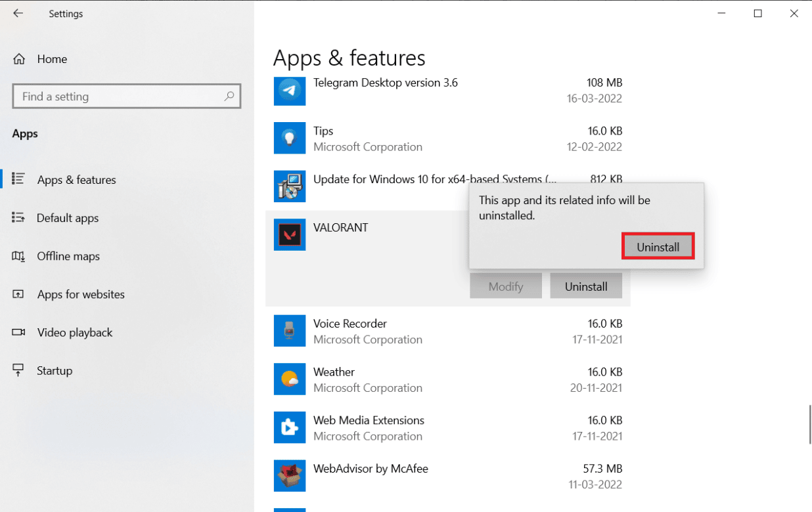The height and width of the screenshot is (512, 812).
Task: Click the search magnifier icon
Action: [229, 96]
